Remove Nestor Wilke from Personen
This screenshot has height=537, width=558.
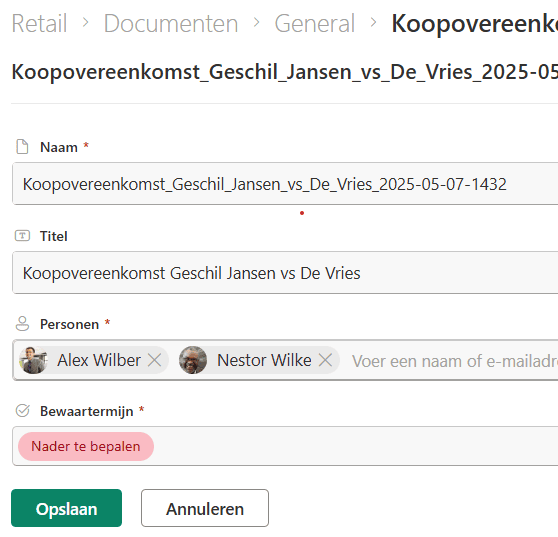[326, 360]
